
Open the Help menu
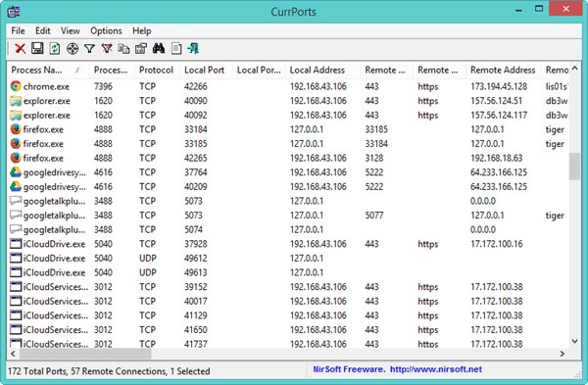coord(142,30)
